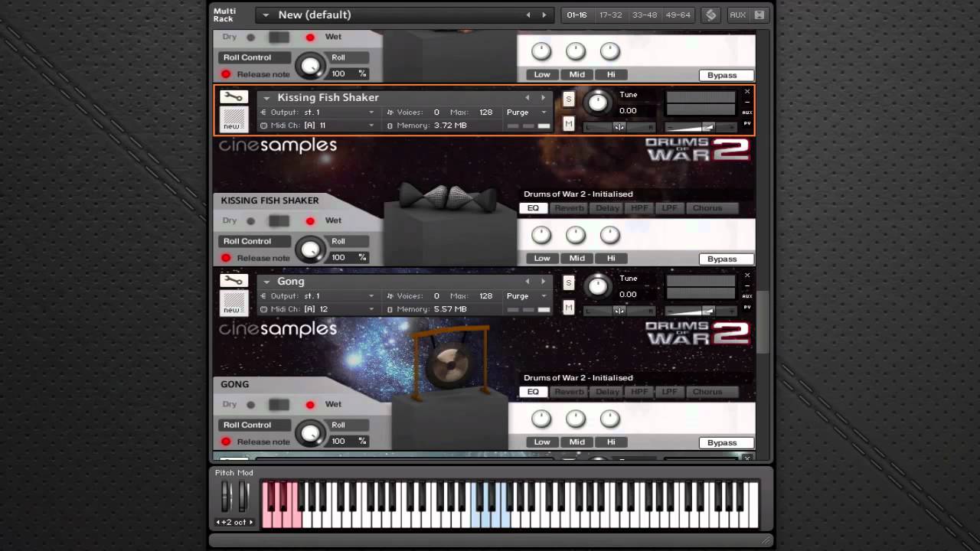Load previous instrument for Gong
The image size is (980, 551).
click(527, 281)
